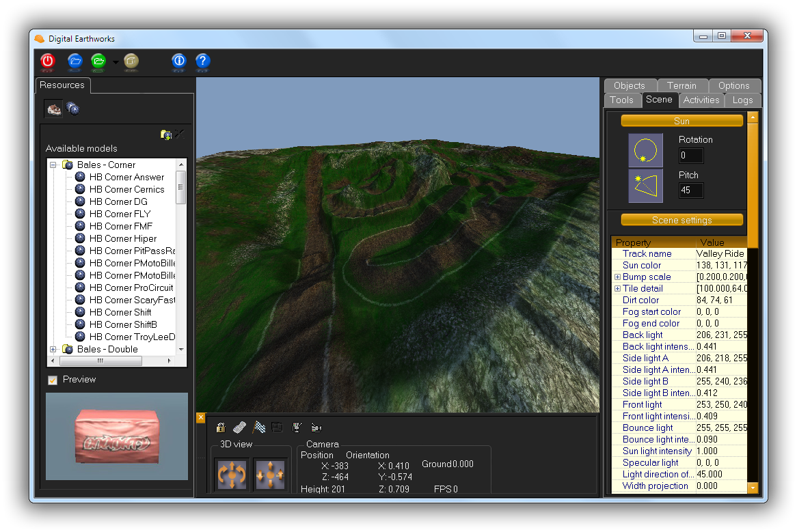Open dropdown arrow beside green folder icon
The image size is (797, 532).
tap(116, 62)
